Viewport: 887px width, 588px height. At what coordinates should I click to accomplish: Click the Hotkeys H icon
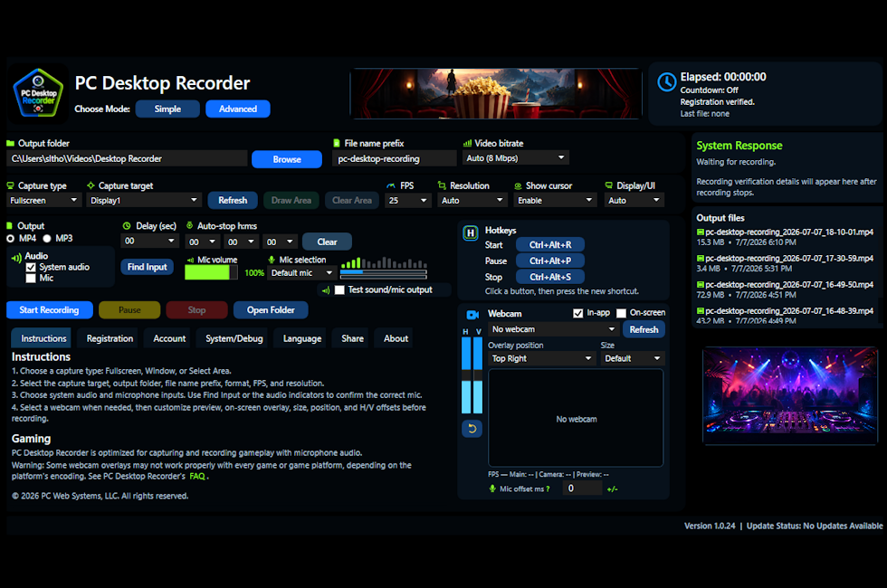[470, 233]
